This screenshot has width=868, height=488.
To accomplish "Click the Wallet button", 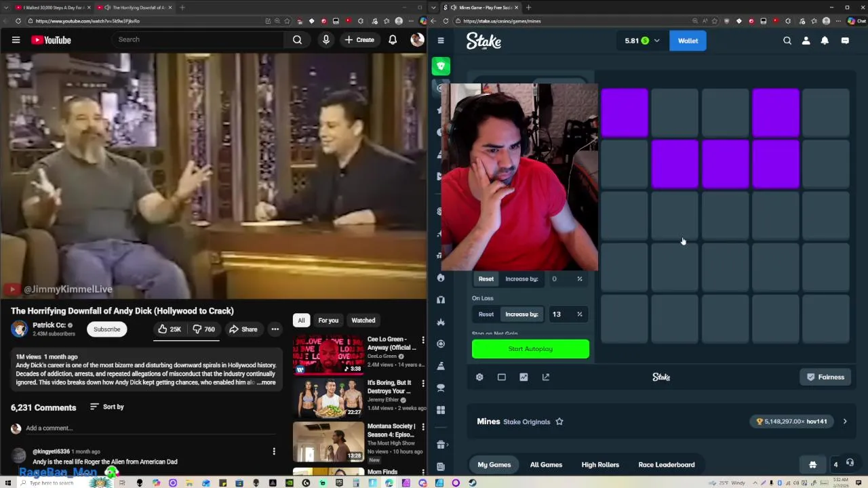I will coord(688,41).
